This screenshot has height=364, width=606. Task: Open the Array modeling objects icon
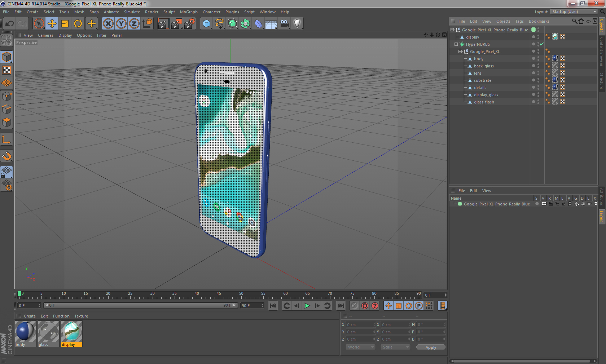tap(246, 24)
